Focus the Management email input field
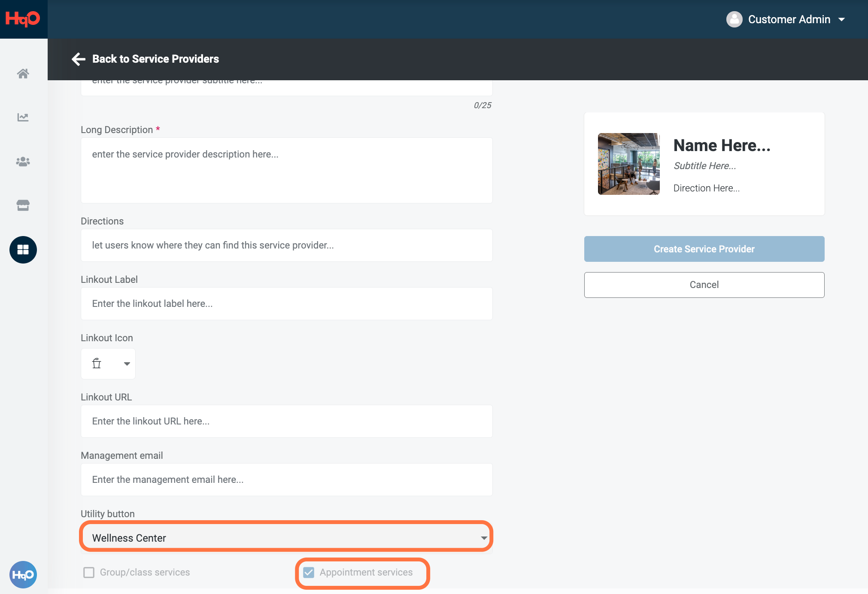The height and width of the screenshot is (594, 868). pyautogui.click(x=286, y=479)
